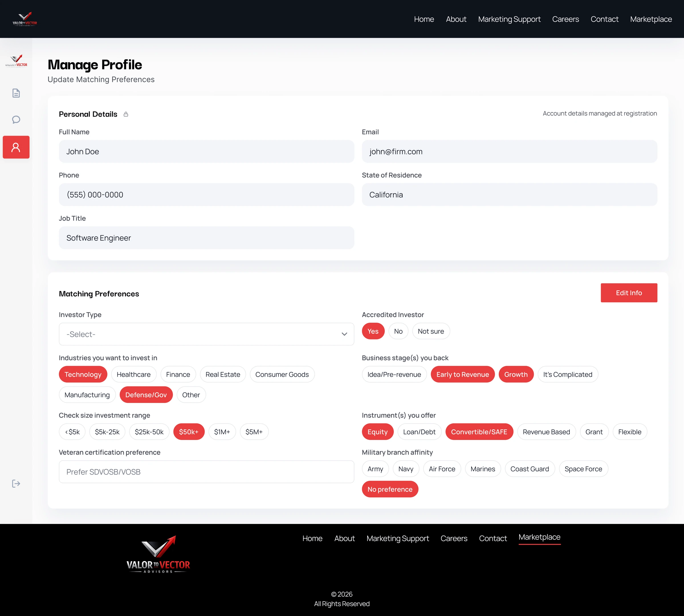This screenshot has width=684, height=616.
Task: Click the sidebar Valor to Vector logo
Action: [16, 61]
